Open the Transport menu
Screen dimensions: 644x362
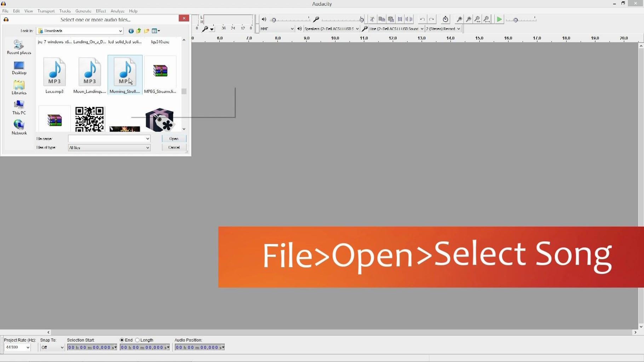tap(46, 11)
